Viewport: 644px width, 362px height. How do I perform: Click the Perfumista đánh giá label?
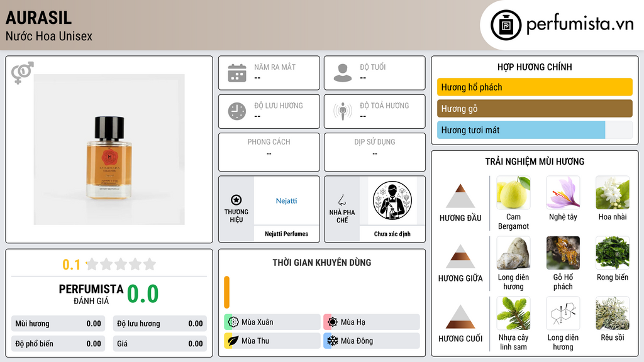coord(91,294)
